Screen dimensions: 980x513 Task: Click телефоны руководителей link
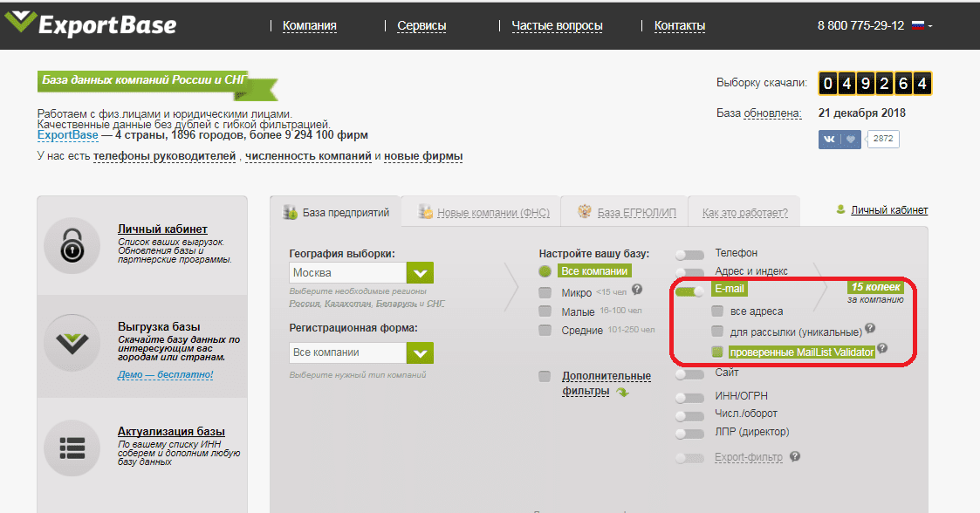pos(164,156)
